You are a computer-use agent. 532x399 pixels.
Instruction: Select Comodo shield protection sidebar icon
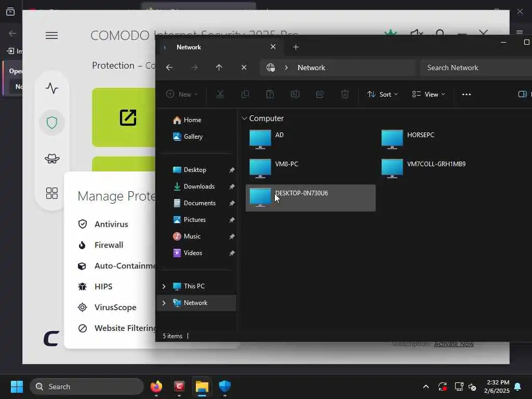pos(52,123)
